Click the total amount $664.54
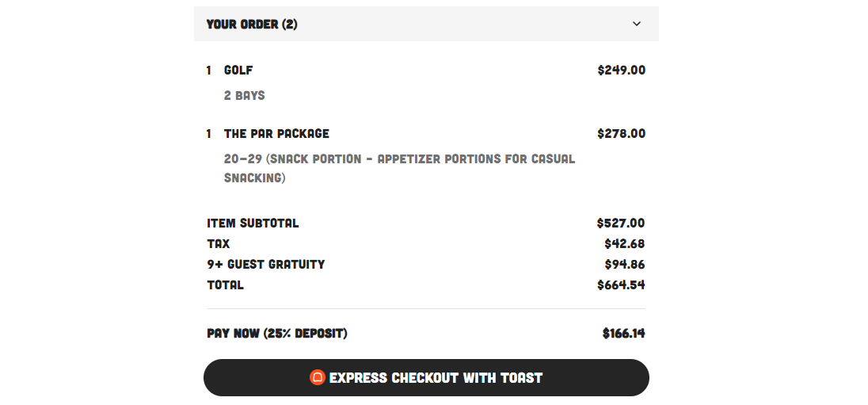The width and height of the screenshot is (868, 405). pyautogui.click(x=621, y=285)
